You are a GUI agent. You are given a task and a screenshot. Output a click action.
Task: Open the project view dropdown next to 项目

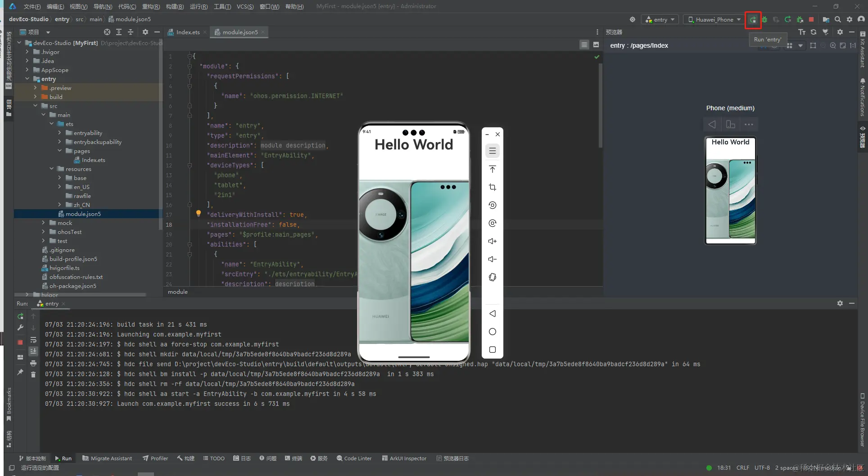pyautogui.click(x=48, y=32)
